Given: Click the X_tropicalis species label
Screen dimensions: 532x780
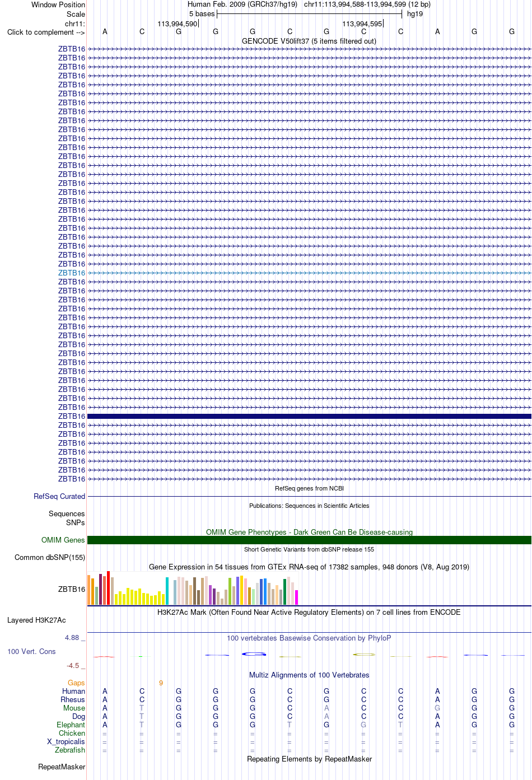Looking at the screenshot, I should [66, 741].
